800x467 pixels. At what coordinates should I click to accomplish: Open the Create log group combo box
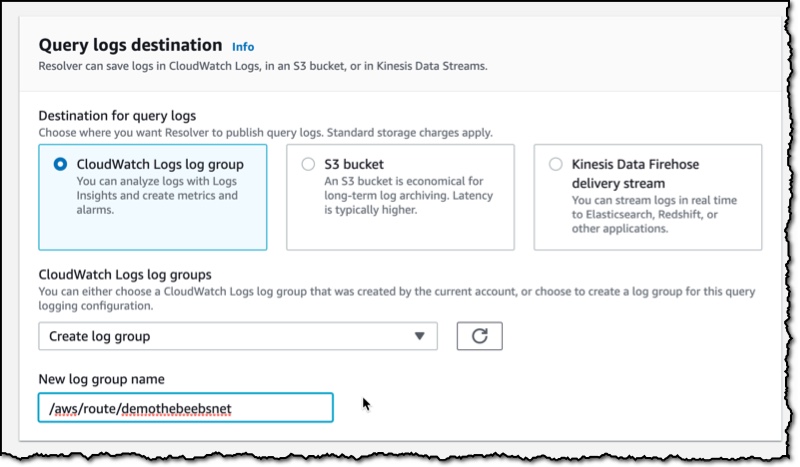click(x=238, y=336)
